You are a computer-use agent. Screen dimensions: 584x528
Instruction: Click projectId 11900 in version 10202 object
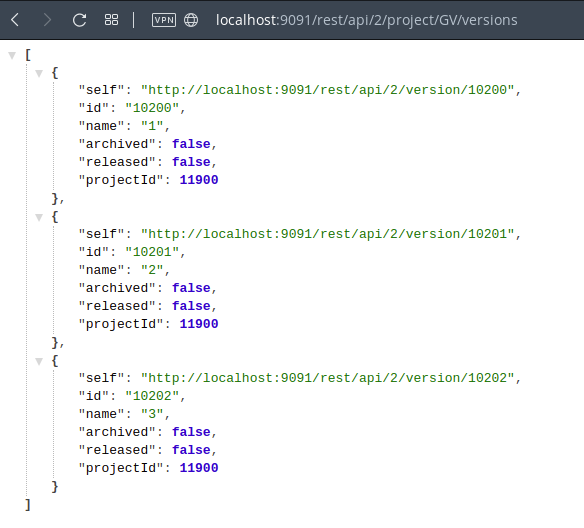point(199,468)
